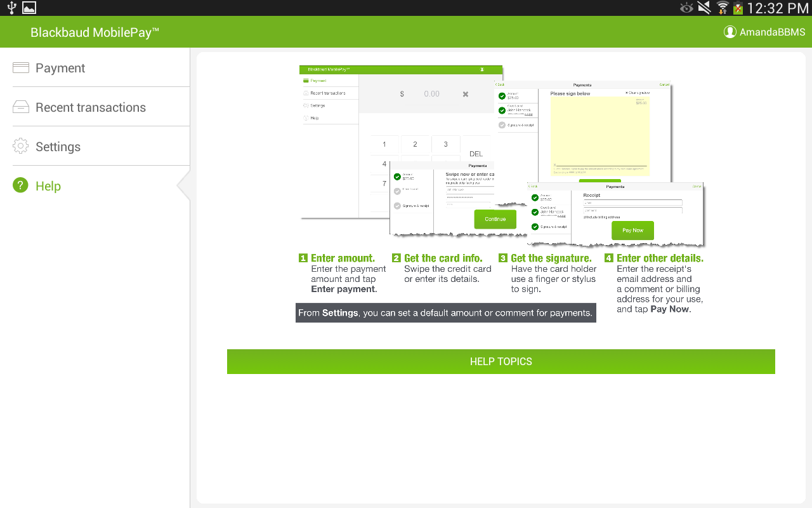Viewport: 812px width, 508px height.
Task: Tap the credit card icon beside Payment
Action: [x=21, y=68]
